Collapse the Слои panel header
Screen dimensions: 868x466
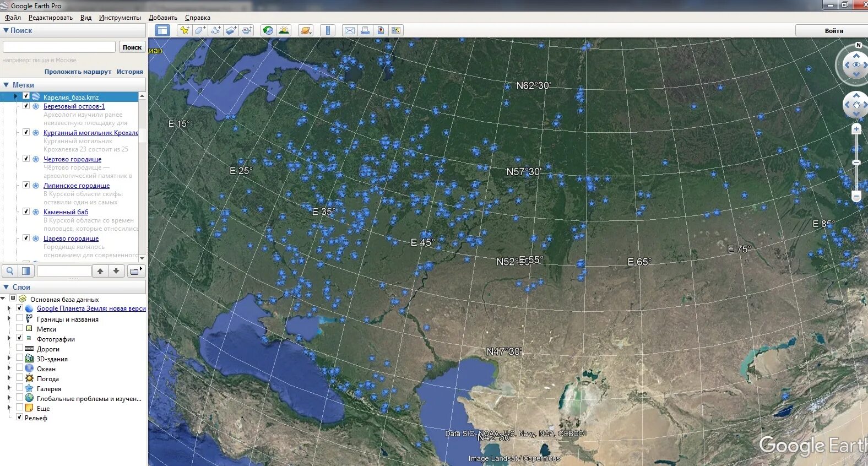pos(6,287)
